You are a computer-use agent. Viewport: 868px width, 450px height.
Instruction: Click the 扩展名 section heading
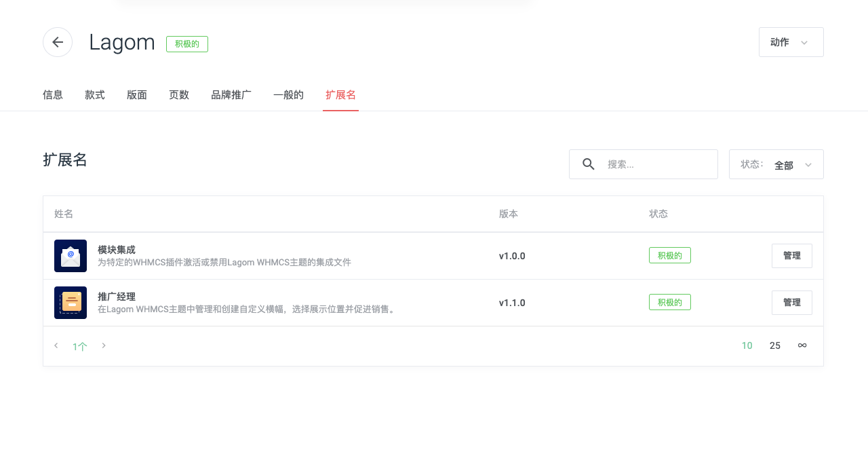pyautogui.click(x=65, y=160)
